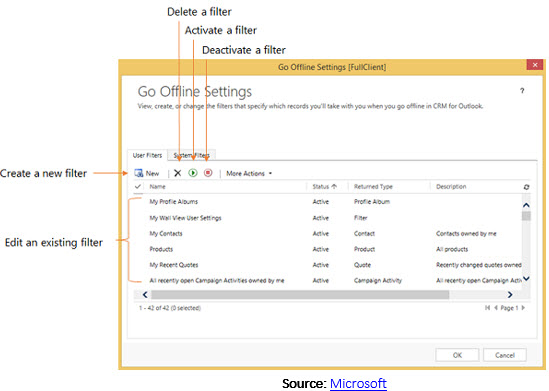Go to previous page arrow

496,308
